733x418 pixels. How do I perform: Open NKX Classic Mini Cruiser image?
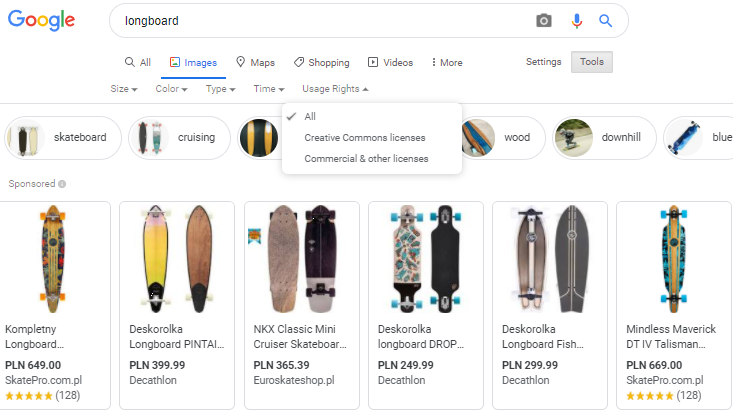[302, 259]
